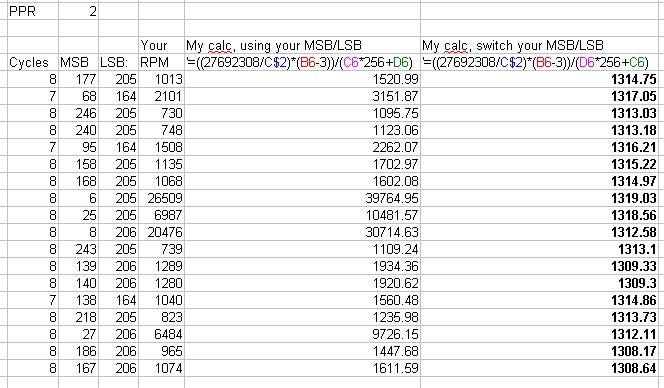
Task: Click the PPR value cell containing 2
Action: pos(78,11)
